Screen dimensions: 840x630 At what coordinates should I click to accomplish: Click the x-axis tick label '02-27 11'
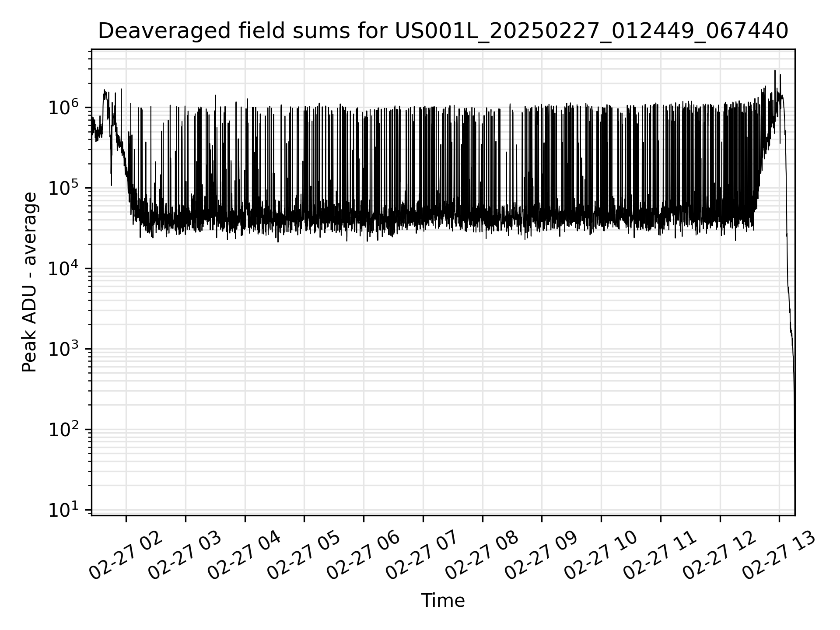tap(661, 556)
